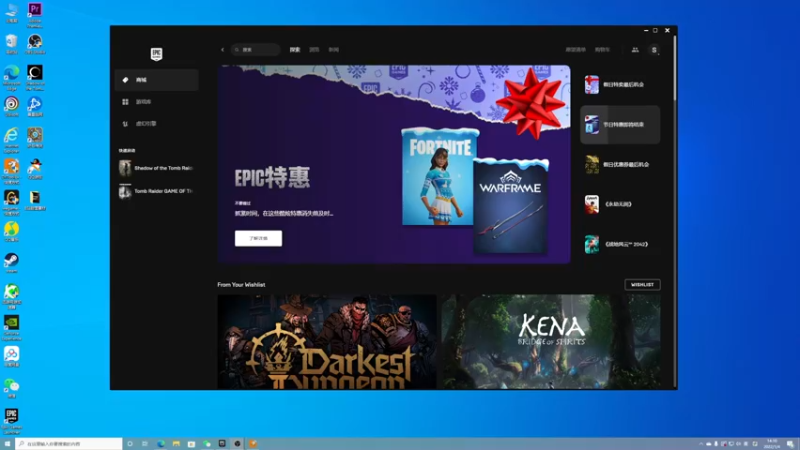Open the Cart link in top header
800x450 pixels.
pos(602,50)
